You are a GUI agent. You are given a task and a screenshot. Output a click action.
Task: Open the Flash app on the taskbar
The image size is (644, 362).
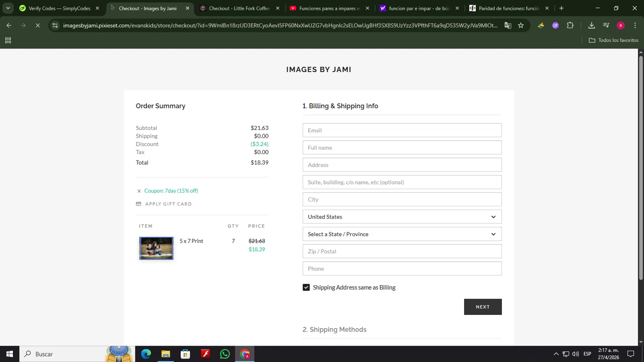[x=205, y=354]
